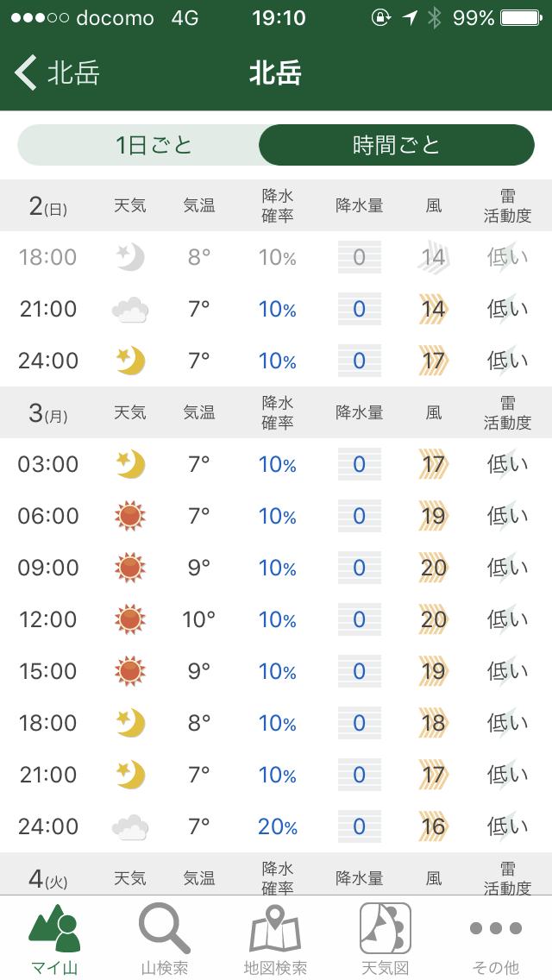Tap the 3(月) date header
Screen dimensions: 552x980
[47, 413]
